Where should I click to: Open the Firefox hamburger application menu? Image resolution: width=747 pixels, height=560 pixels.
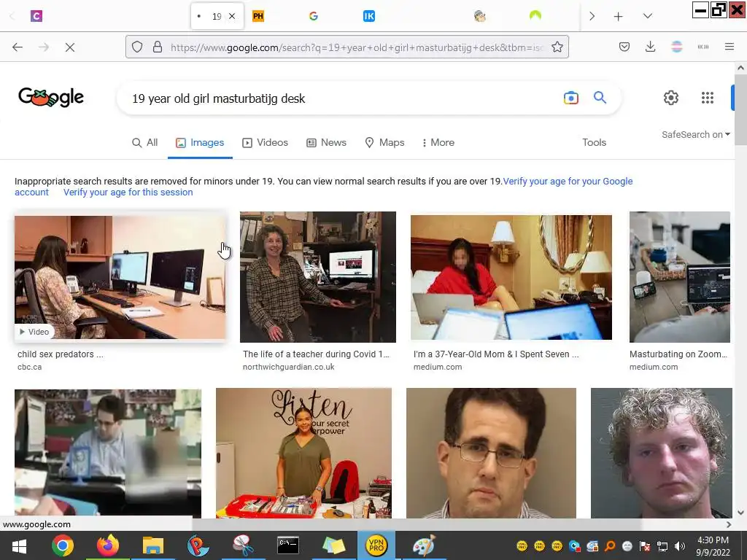coord(729,47)
